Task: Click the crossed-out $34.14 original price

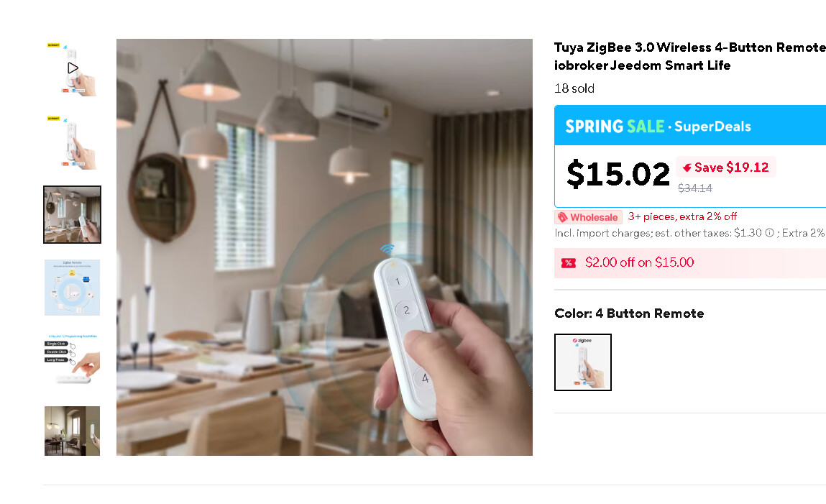Action: [x=695, y=188]
